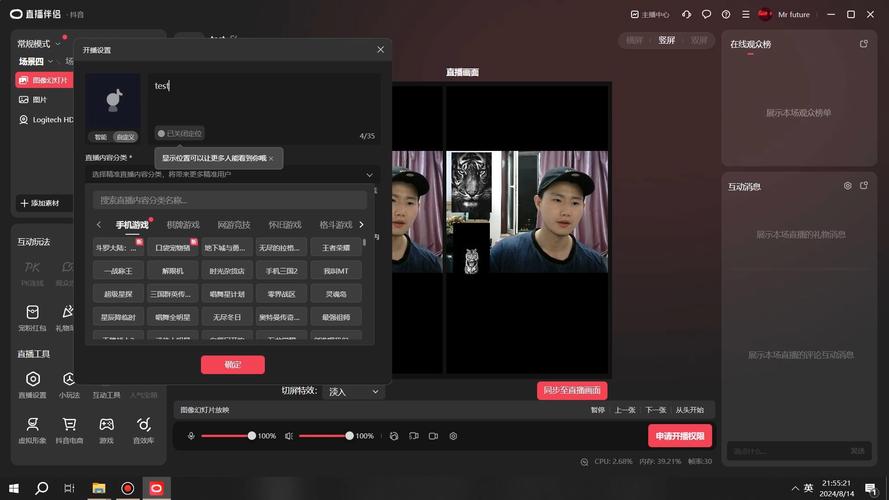Open 互动消息 settings gear icon

click(847, 186)
